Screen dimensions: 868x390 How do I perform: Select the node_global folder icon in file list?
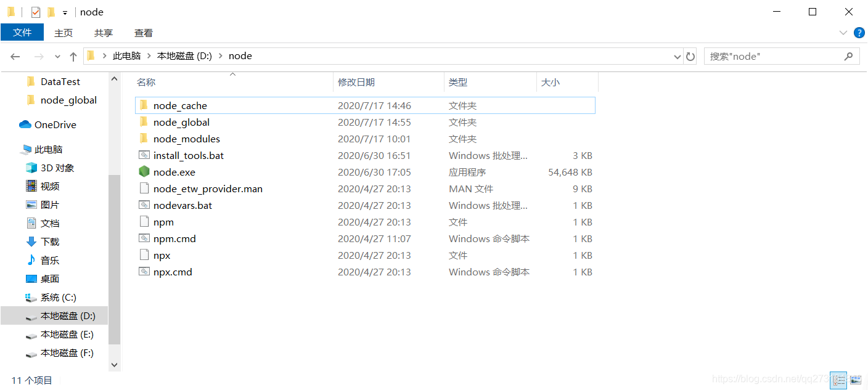point(144,121)
